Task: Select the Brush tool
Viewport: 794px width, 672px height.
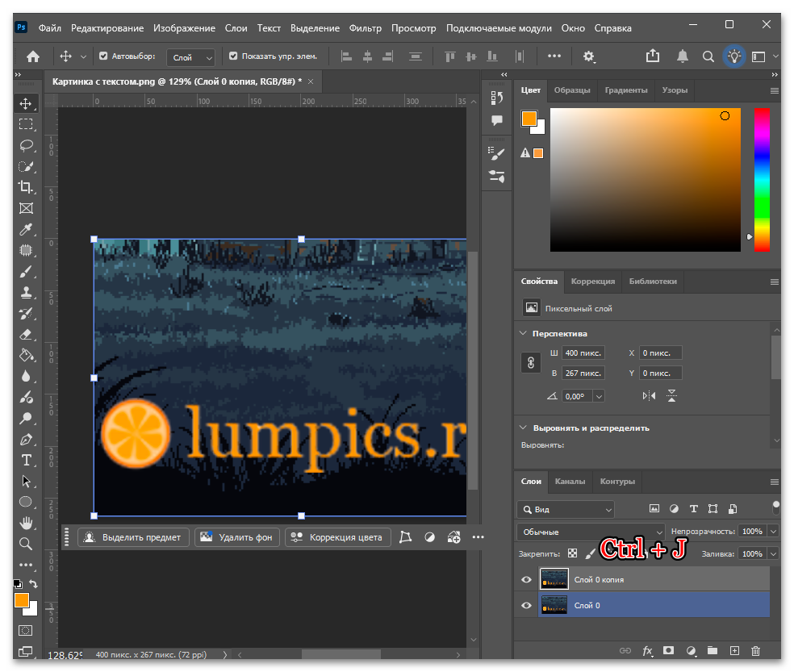Action: coord(26,272)
